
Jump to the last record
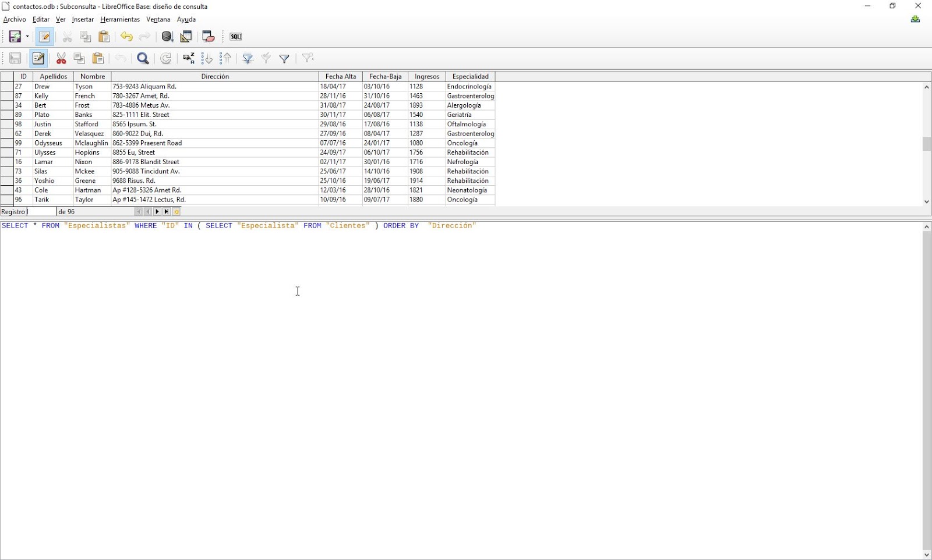click(x=167, y=211)
